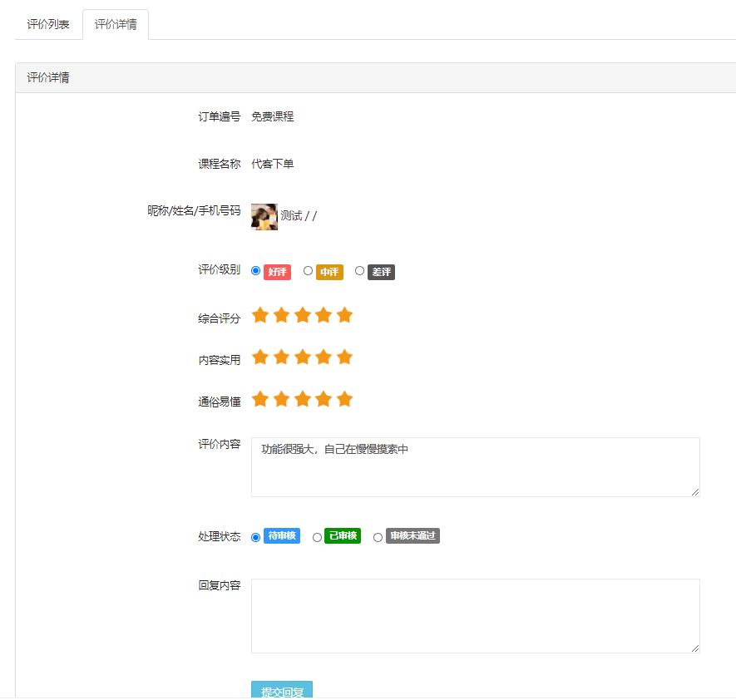736x700 pixels.
Task: Click the 代客下单 course name text
Action: point(272,165)
